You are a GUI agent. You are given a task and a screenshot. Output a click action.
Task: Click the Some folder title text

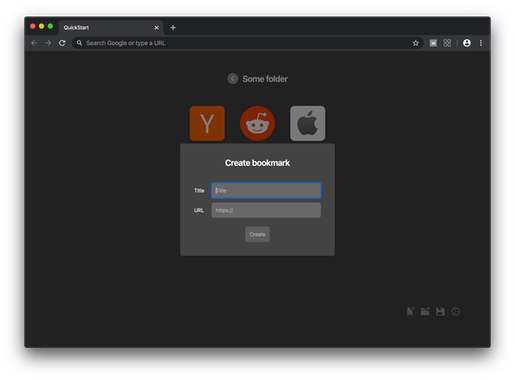pyautogui.click(x=265, y=79)
